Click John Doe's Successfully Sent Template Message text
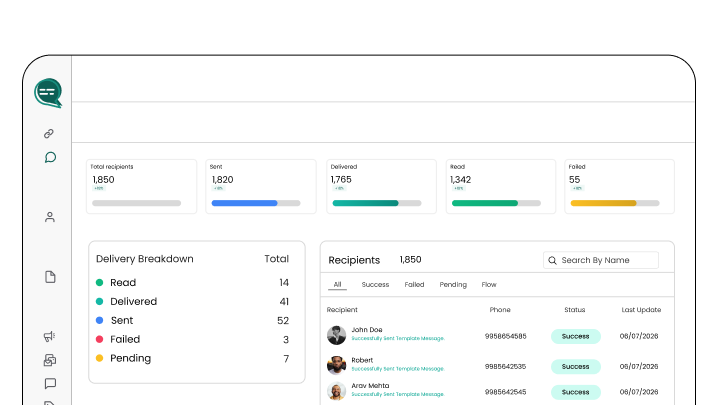720x405 pixels. (x=398, y=338)
